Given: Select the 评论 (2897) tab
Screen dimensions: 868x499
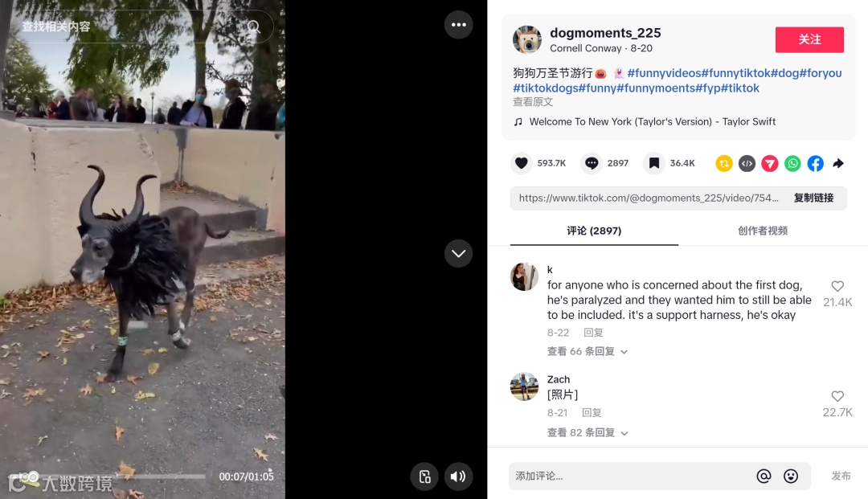Looking at the screenshot, I should point(594,231).
